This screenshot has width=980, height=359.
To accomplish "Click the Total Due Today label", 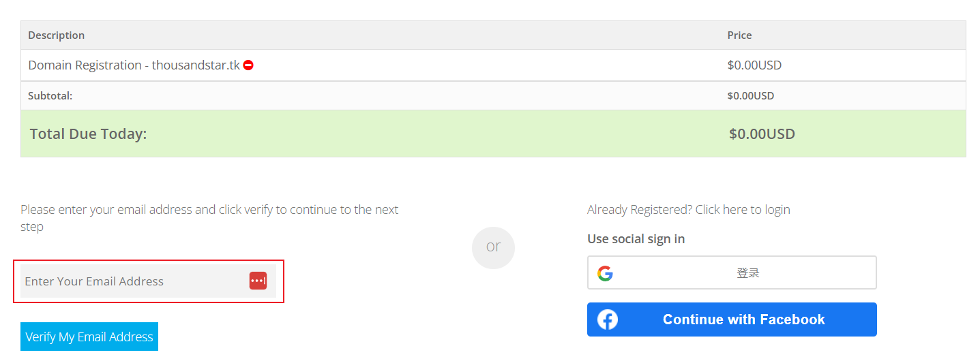I will (x=89, y=134).
